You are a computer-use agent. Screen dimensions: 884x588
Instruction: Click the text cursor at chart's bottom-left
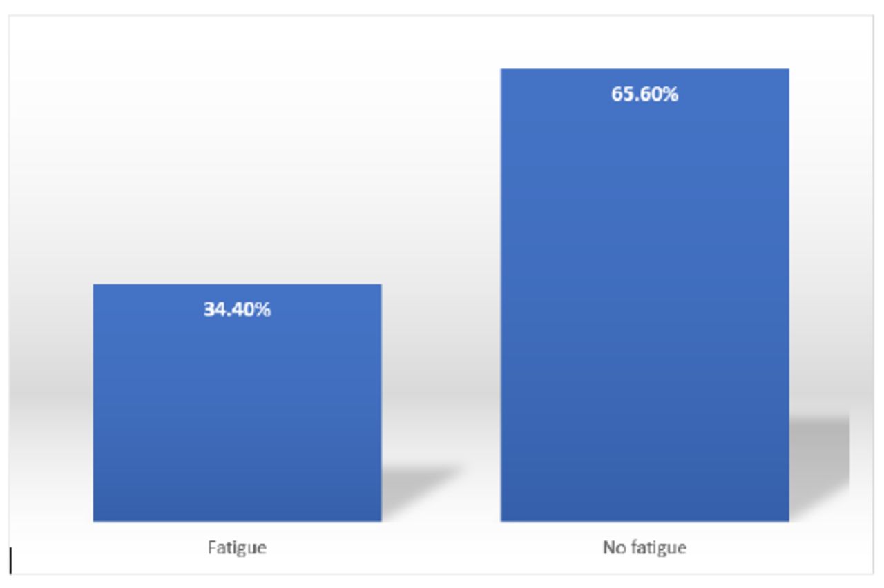tap(10, 560)
